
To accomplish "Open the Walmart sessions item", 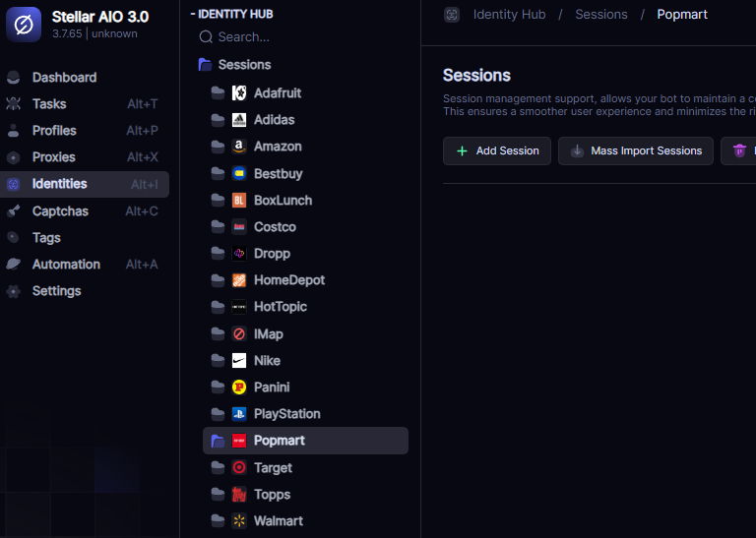I will point(278,520).
